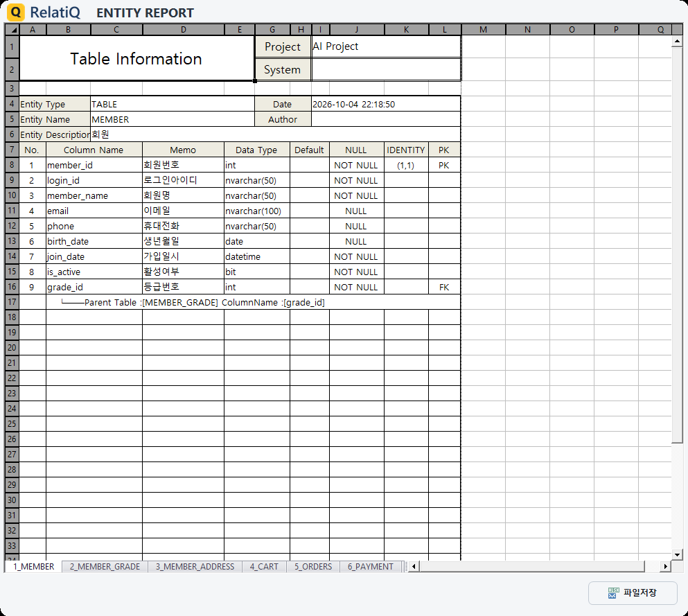Click the AI Project value cell
Image resolution: width=688 pixels, height=616 pixels.
386,46
